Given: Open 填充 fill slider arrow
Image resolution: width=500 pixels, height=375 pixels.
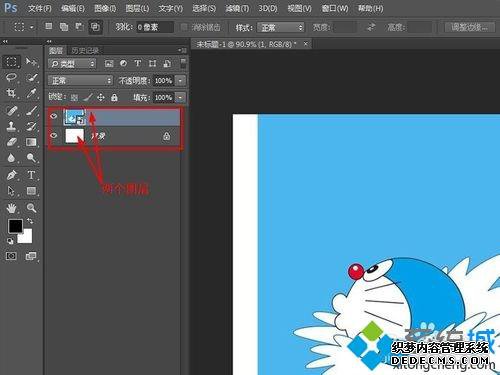Looking at the screenshot, I should [x=180, y=97].
